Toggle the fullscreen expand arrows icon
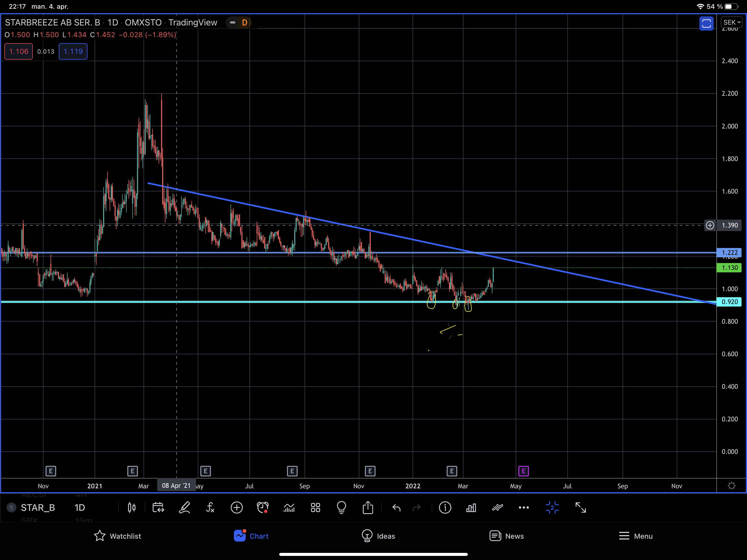The image size is (747, 560). pos(580,507)
